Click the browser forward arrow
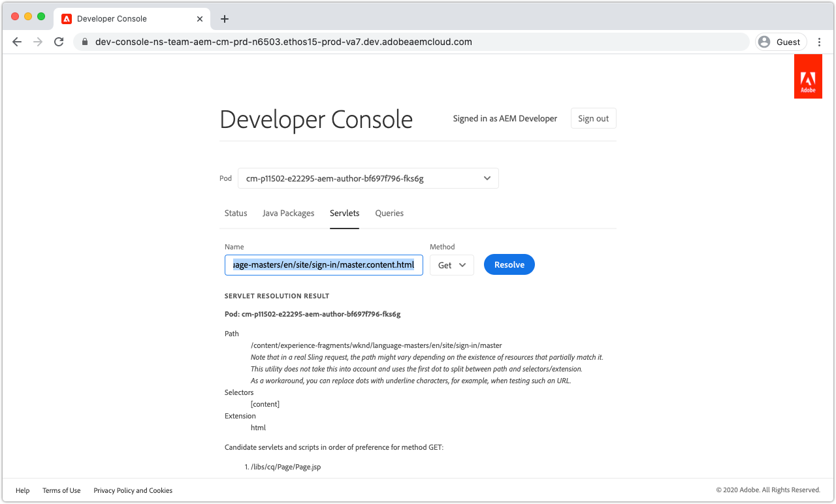 coord(38,42)
